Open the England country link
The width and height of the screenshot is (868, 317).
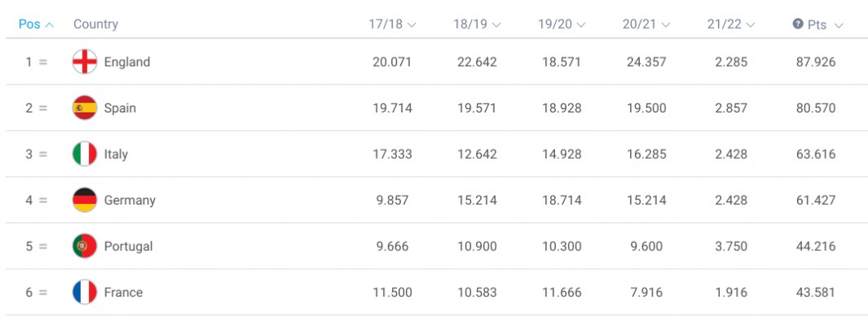click(x=127, y=62)
